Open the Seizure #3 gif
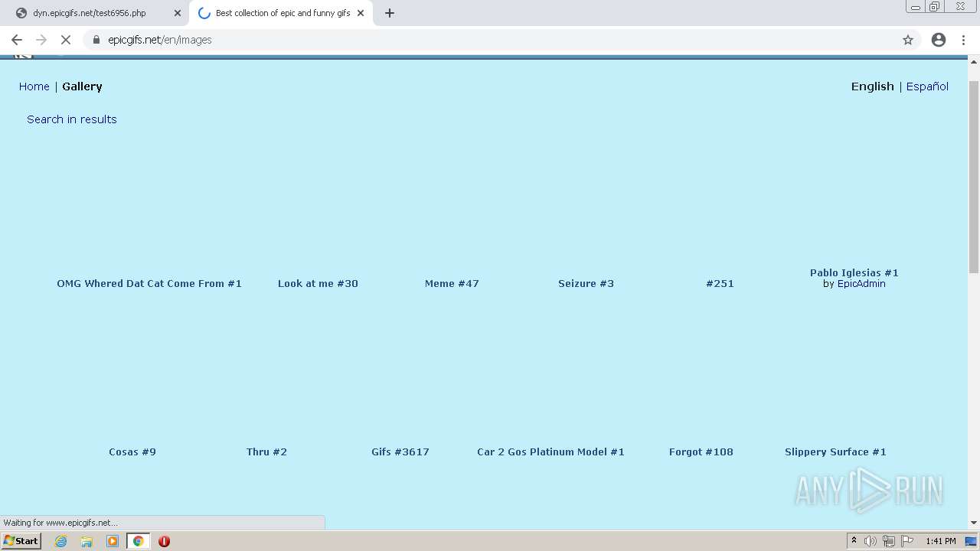 pos(586,283)
